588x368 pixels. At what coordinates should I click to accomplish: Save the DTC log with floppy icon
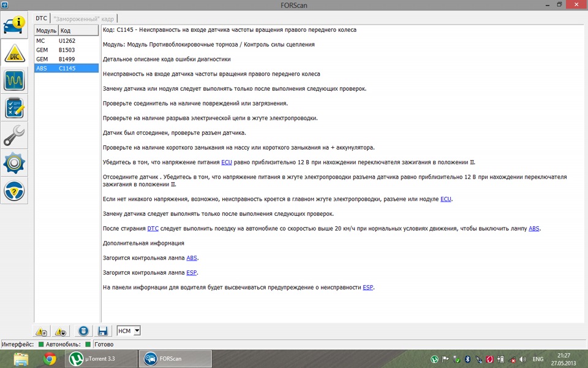coord(102,331)
